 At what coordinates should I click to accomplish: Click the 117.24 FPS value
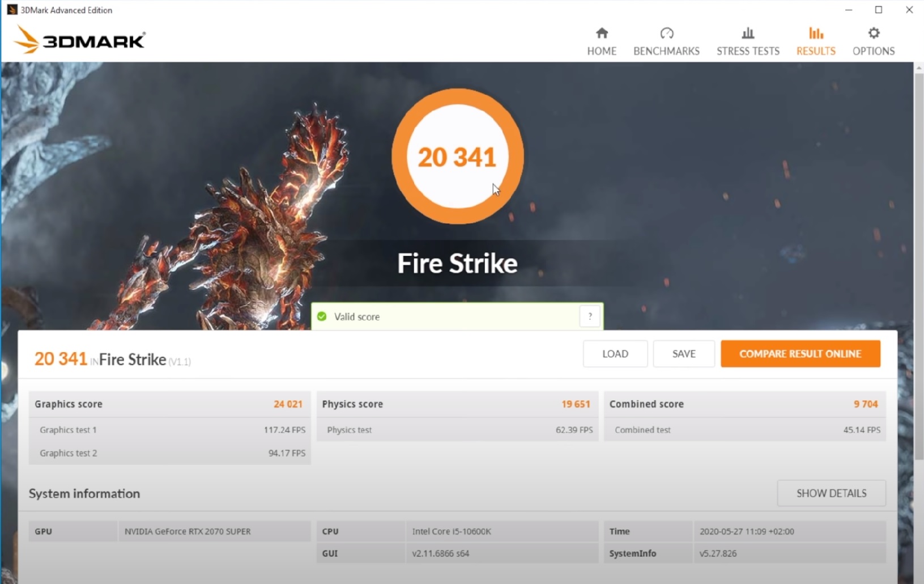(284, 430)
